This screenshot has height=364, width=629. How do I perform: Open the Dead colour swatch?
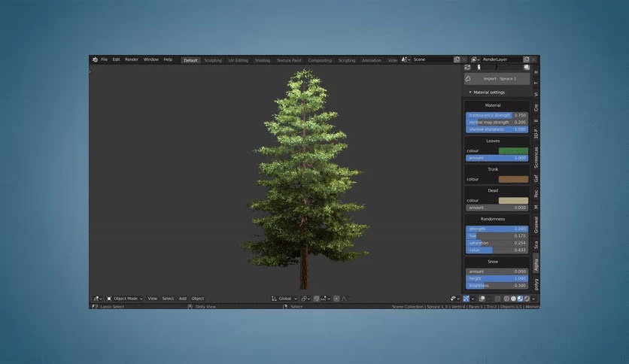coord(513,201)
